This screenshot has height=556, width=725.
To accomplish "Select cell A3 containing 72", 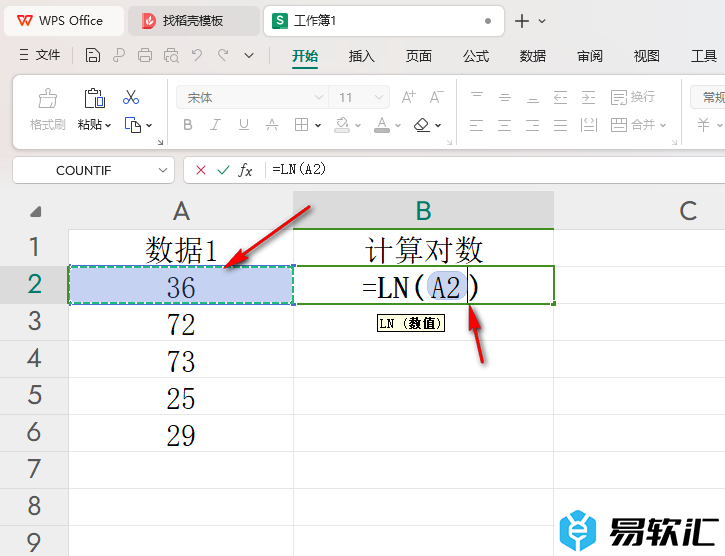I will [181, 323].
